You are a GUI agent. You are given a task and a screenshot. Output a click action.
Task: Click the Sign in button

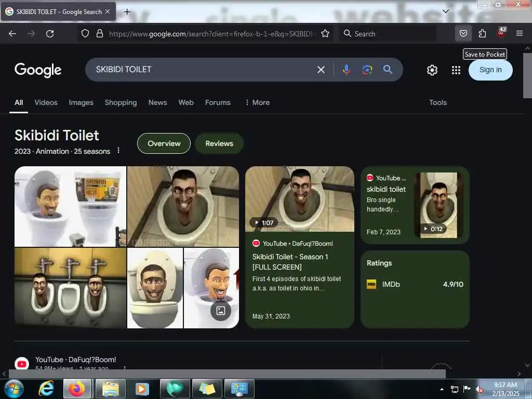490,70
